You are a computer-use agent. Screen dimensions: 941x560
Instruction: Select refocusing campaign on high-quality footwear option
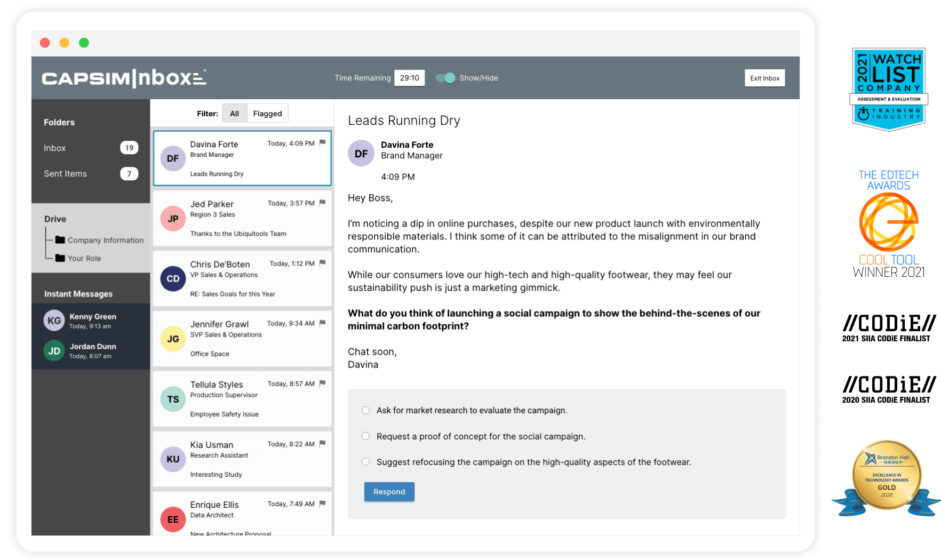[x=365, y=461]
